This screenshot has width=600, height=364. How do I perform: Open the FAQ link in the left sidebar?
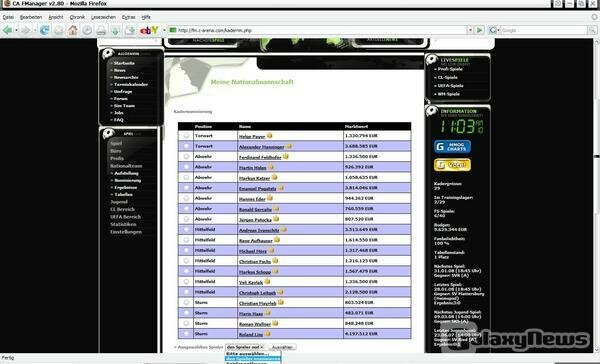pos(119,120)
